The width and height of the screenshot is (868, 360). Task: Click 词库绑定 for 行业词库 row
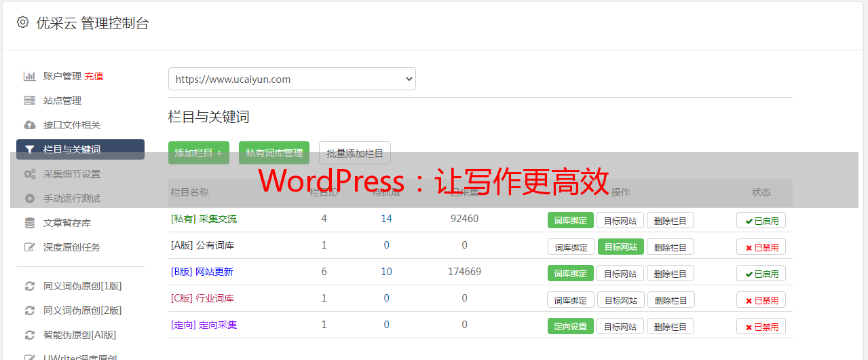[571, 300]
